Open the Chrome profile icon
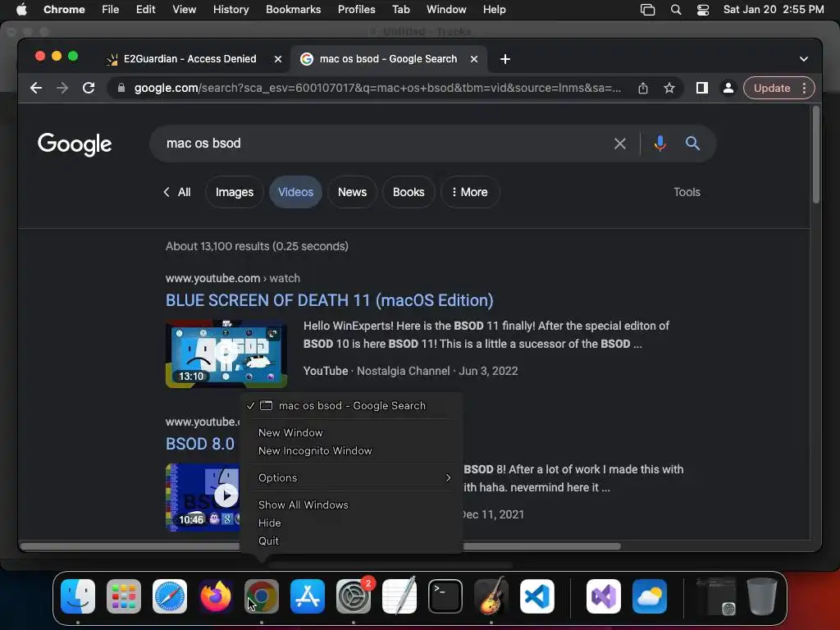The width and height of the screenshot is (840, 630). coord(728,88)
